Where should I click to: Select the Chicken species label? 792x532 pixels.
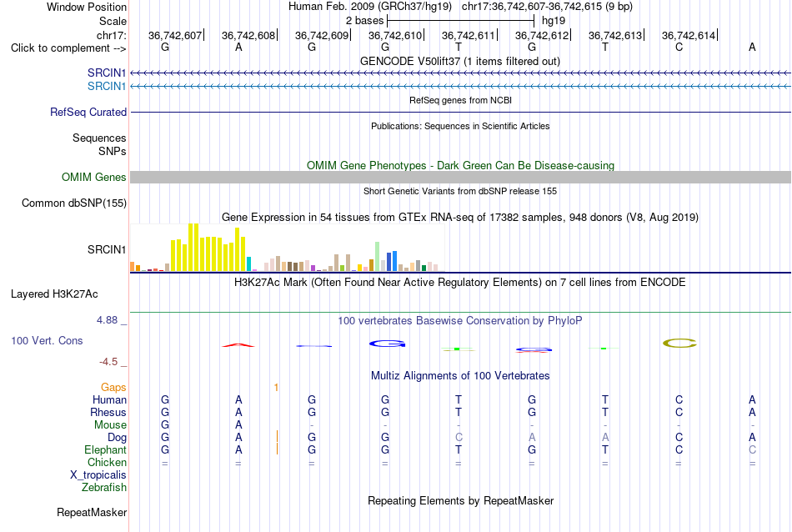coord(107,462)
